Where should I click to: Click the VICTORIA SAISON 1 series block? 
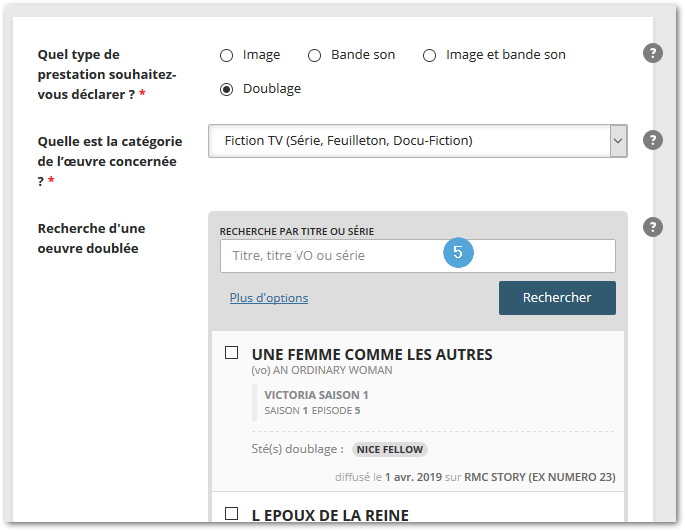pos(316,403)
